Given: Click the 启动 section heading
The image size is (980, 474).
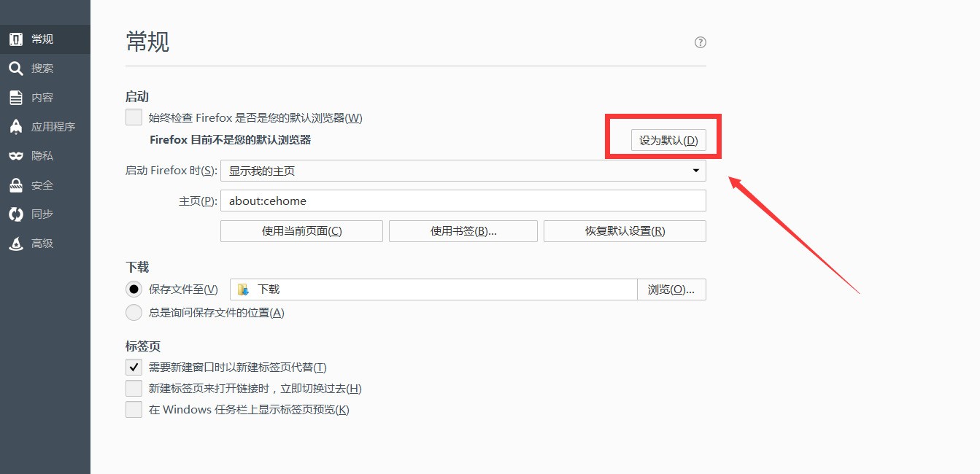Looking at the screenshot, I should coord(137,96).
